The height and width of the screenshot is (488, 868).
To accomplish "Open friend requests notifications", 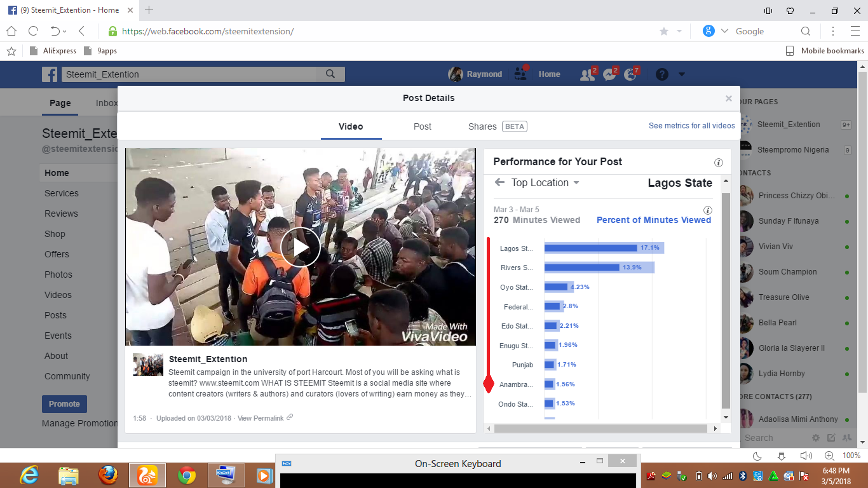I will point(587,74).
